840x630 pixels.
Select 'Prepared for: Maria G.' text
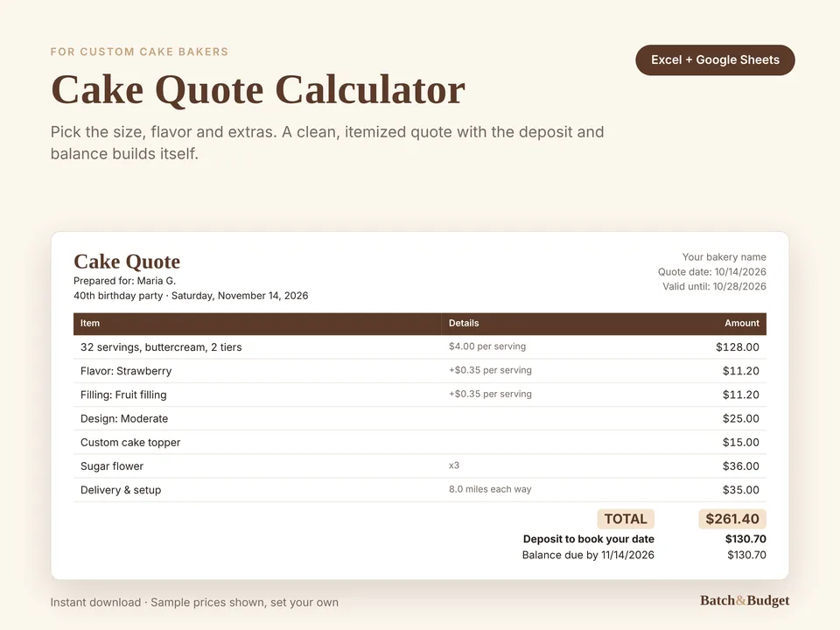tap(125, 281)
